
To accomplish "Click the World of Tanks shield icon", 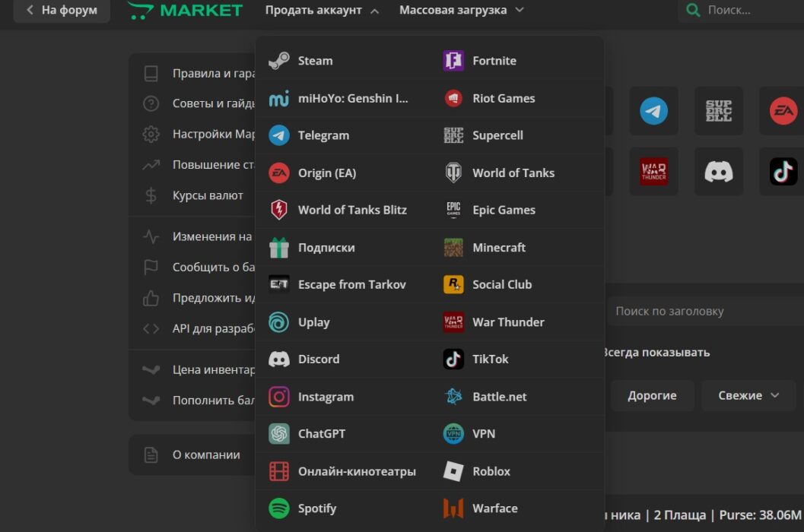I will tap(453, 173).
